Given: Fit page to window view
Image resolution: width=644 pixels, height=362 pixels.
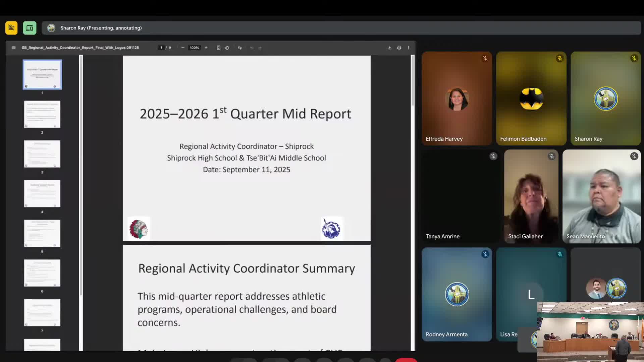Looking at the screenshot, I should (219, 48).
